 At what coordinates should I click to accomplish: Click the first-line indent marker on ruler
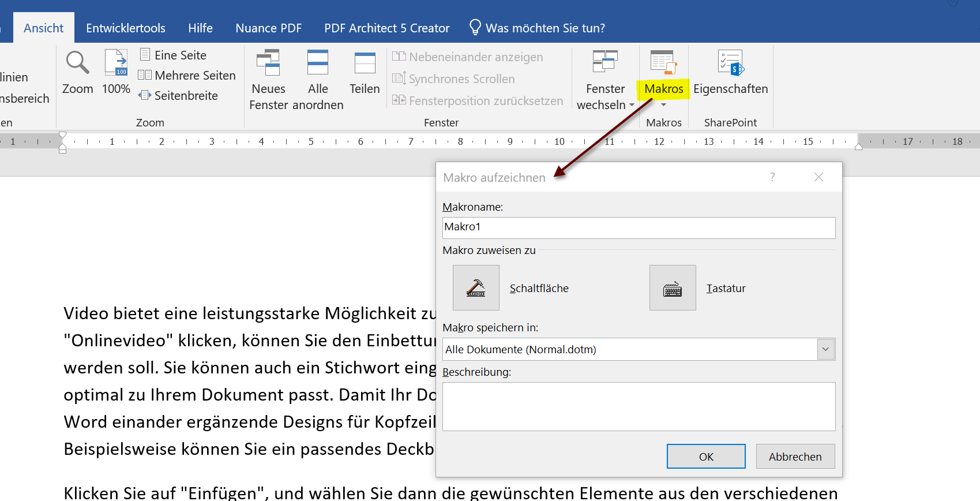(62, 134)
